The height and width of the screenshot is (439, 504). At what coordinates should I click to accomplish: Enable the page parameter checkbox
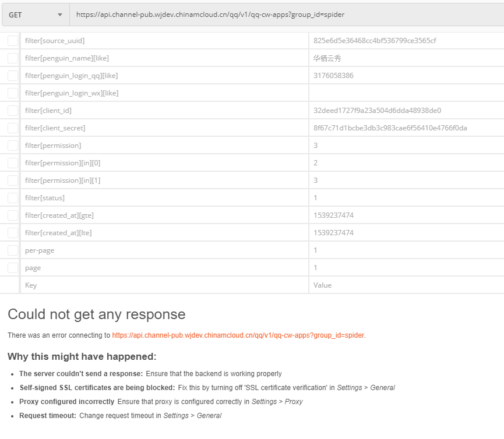13,268
